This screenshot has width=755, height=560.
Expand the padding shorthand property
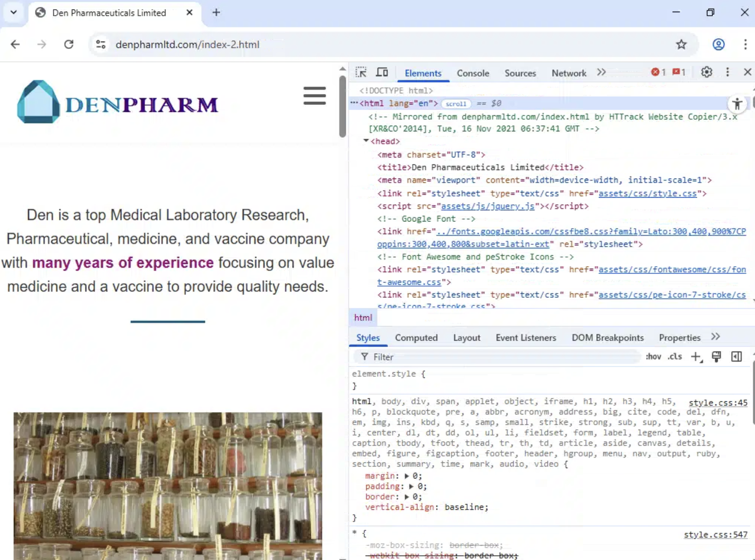point(411,486)
